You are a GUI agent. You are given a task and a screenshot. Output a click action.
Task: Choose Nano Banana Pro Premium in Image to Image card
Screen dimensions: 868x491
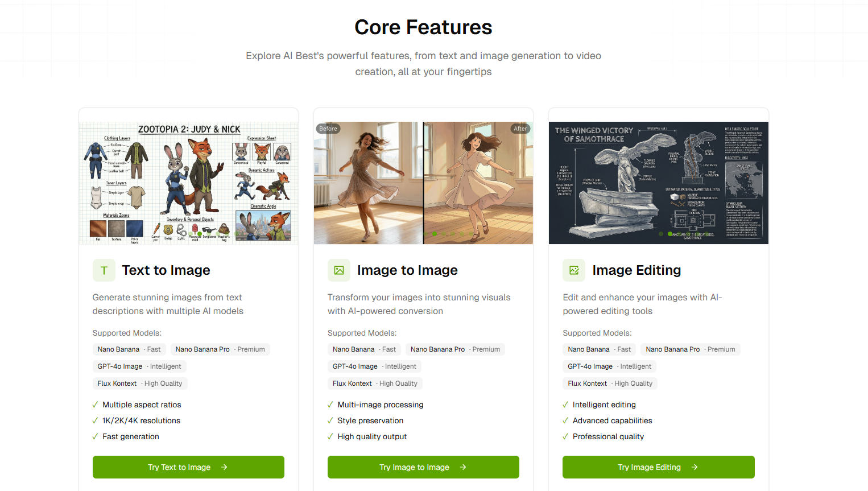pos(455,349)
